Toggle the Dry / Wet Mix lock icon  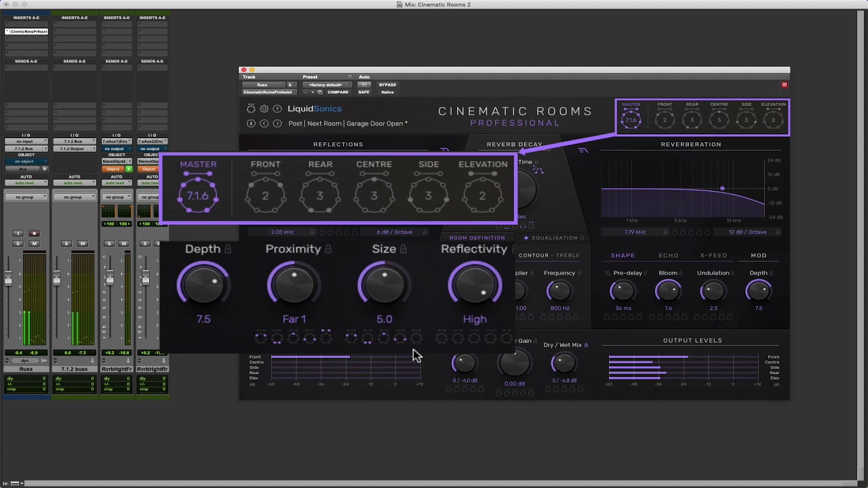click(x=586, y=345)
